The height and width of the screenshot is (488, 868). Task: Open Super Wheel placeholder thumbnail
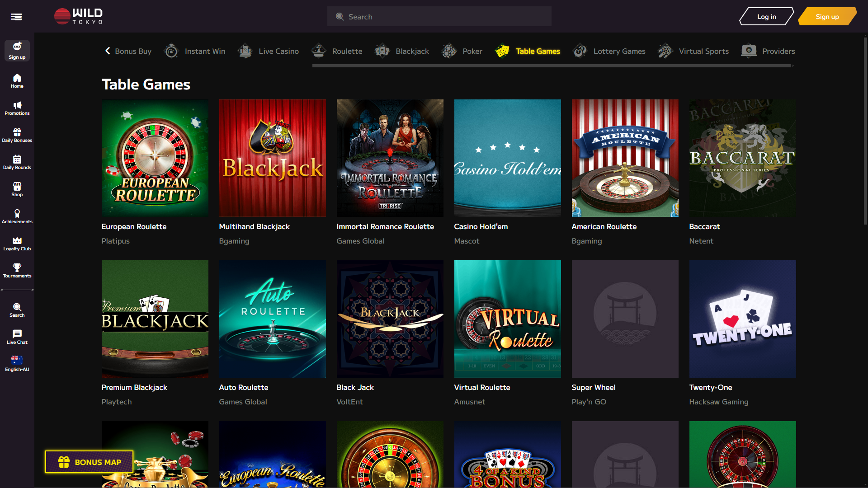pyautogui.click(x=625, y=319)
